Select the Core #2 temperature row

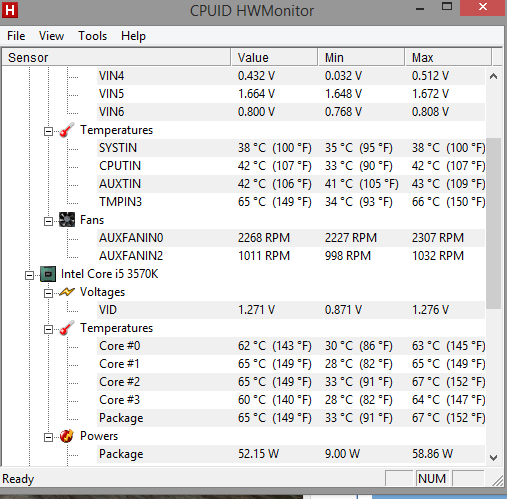[291, 382]
